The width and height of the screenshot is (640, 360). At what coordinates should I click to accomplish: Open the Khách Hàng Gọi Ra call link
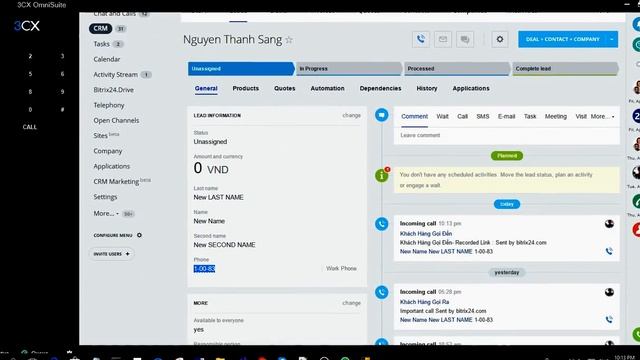(x=424, y=302)
